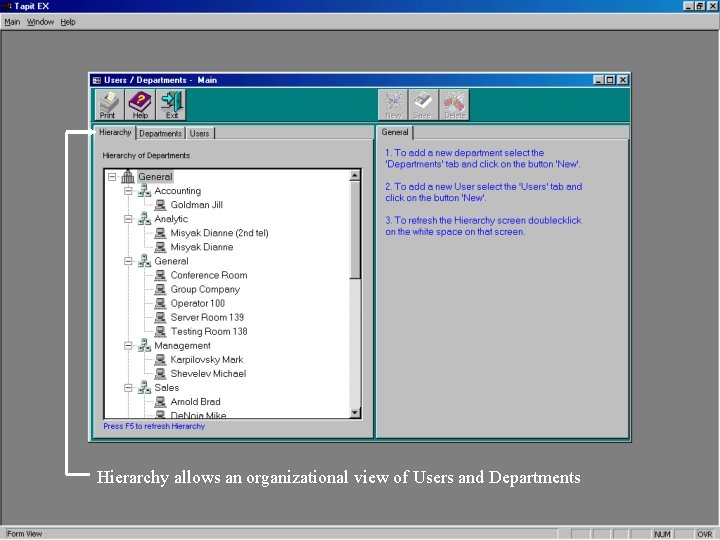Click the computer icon beside Karpilovsky Mark
Image resolution: width=720 pixels, height=540 pixels.
(160, 360)
